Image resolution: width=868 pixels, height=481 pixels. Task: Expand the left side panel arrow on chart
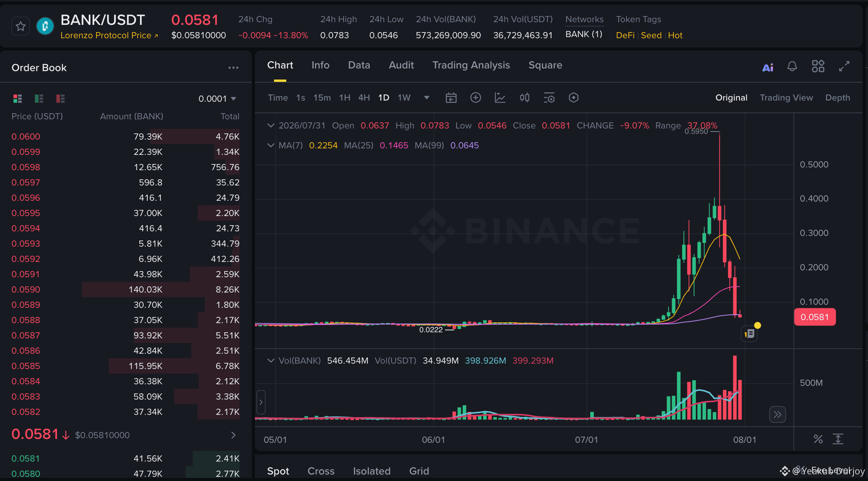261,402
